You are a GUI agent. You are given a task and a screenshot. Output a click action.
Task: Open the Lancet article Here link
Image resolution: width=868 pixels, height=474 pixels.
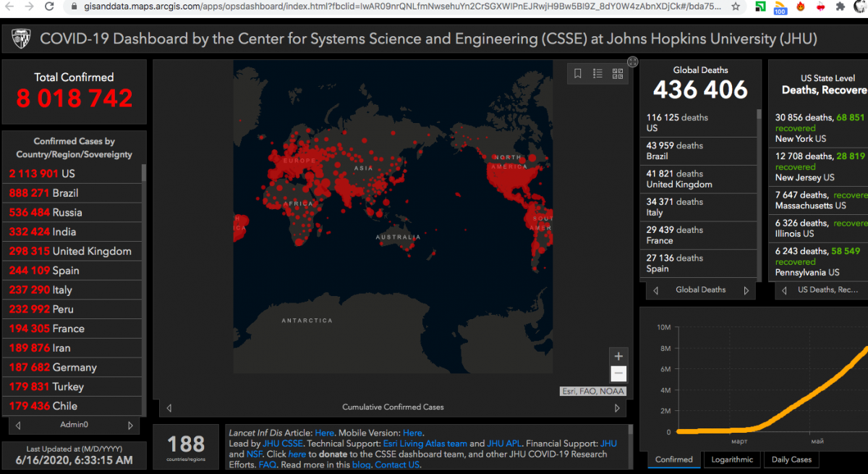click(x=324, y=433)
